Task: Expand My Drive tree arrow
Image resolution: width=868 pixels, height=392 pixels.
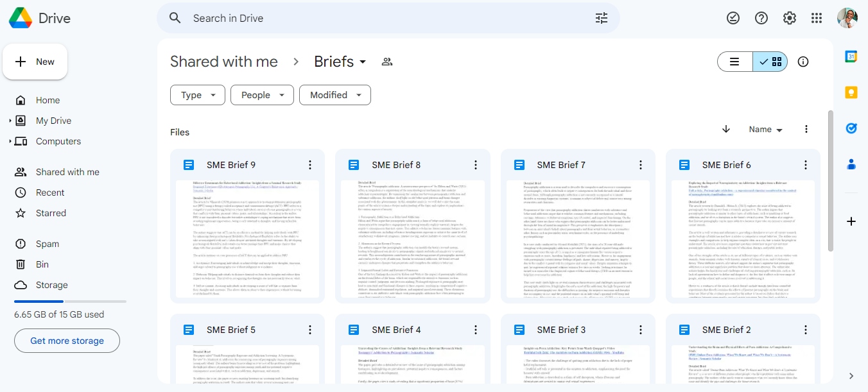Action: click(x=10, y=121)
